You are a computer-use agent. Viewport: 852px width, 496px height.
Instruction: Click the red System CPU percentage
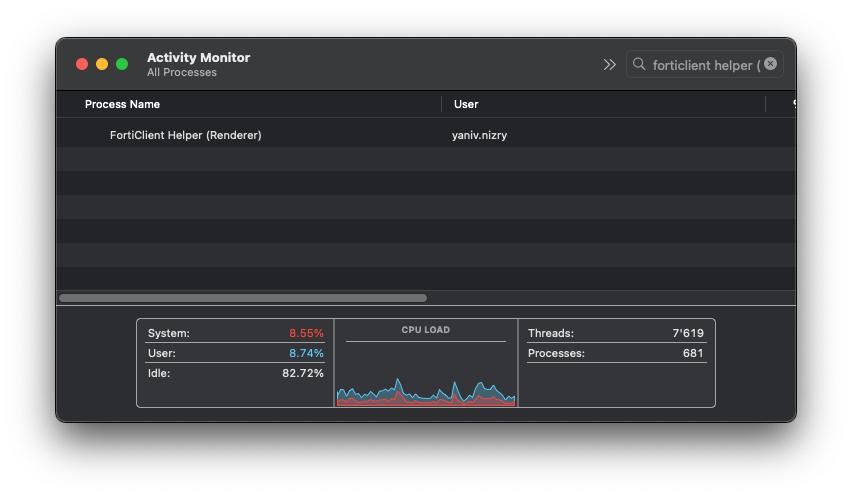(x=306, y=333)
